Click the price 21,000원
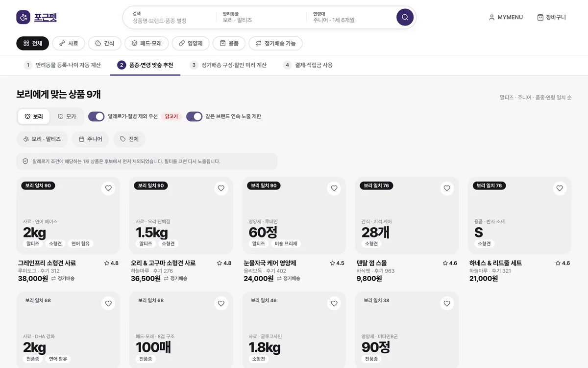 tap(484, 278)
